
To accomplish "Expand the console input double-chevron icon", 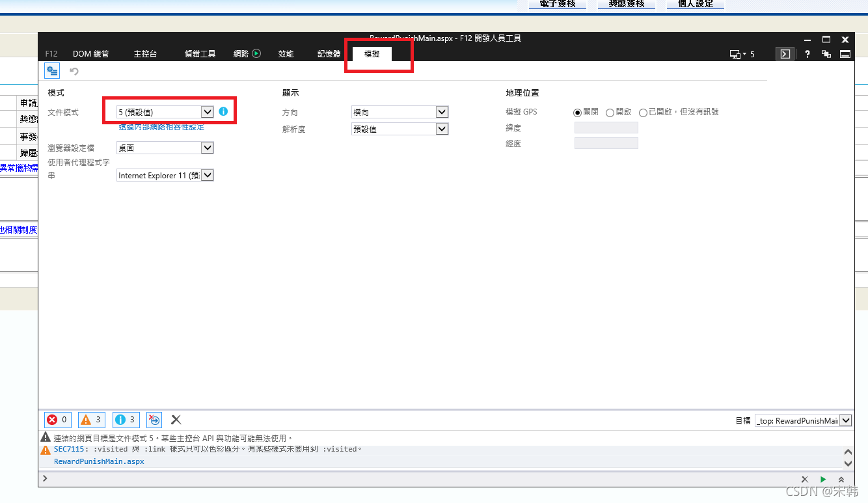I will click(x=841, y=479).
